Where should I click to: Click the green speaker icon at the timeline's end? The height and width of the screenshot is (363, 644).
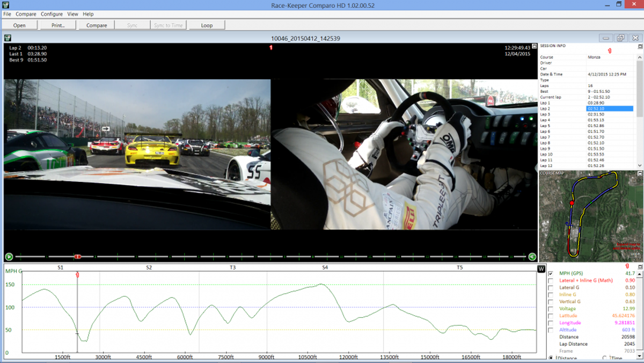coord(532,257)
